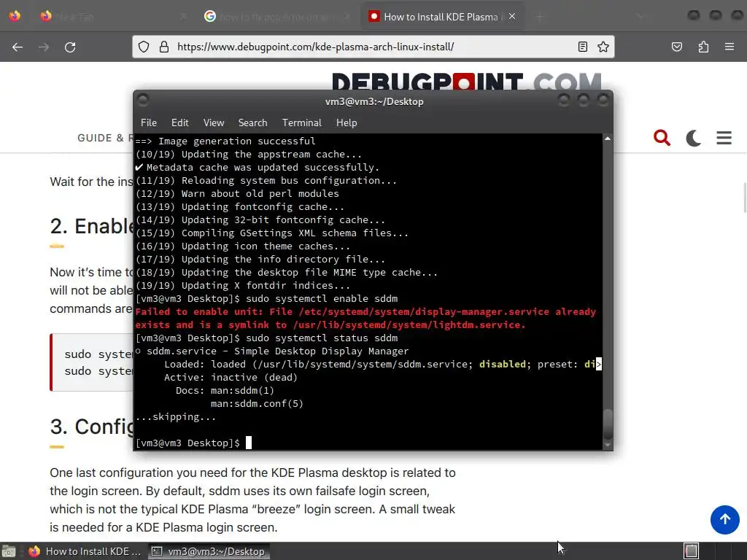Open the terminal Help menu
The height and width of the screenshot is (560, 747).
pos(347,122)
